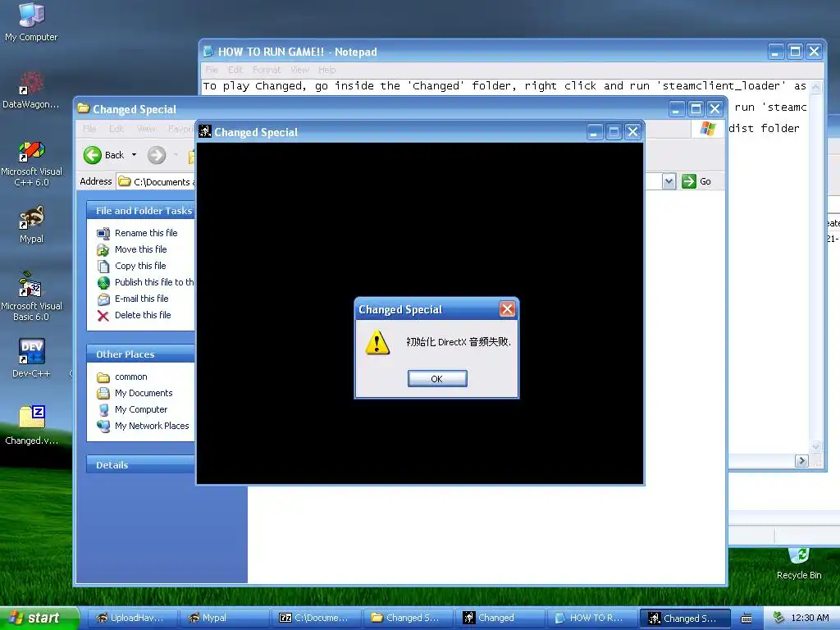
Task: Click the Rename this file icon
Action: [103, 234]
